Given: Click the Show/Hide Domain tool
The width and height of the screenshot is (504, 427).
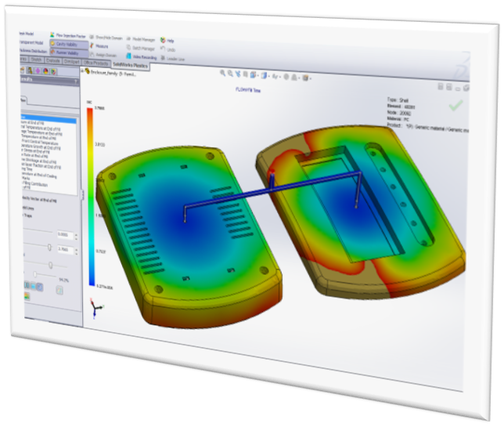Looking at the screenshot, I should click(106, 37).
